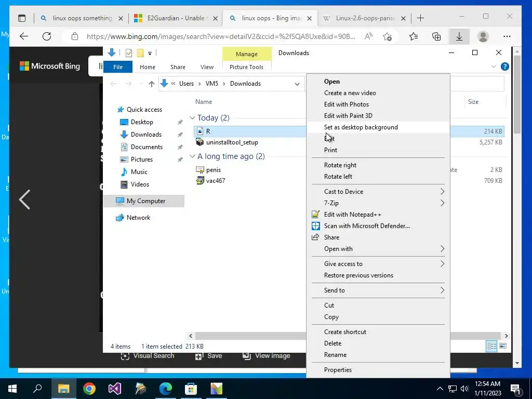The width and height of the screenshot is (532, 399).
Task: Click Explorer horizontal scrollbar right arrow
Action: pos(506,336)
